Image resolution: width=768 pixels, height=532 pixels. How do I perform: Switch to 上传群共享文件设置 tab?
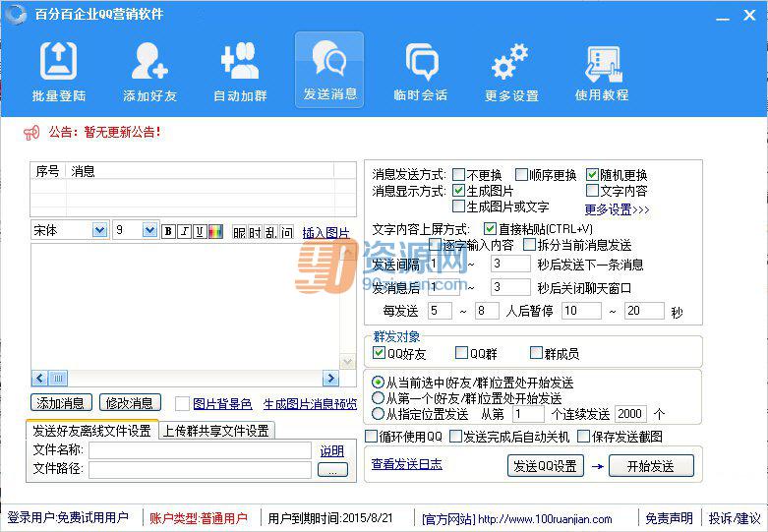coord(216,431)
